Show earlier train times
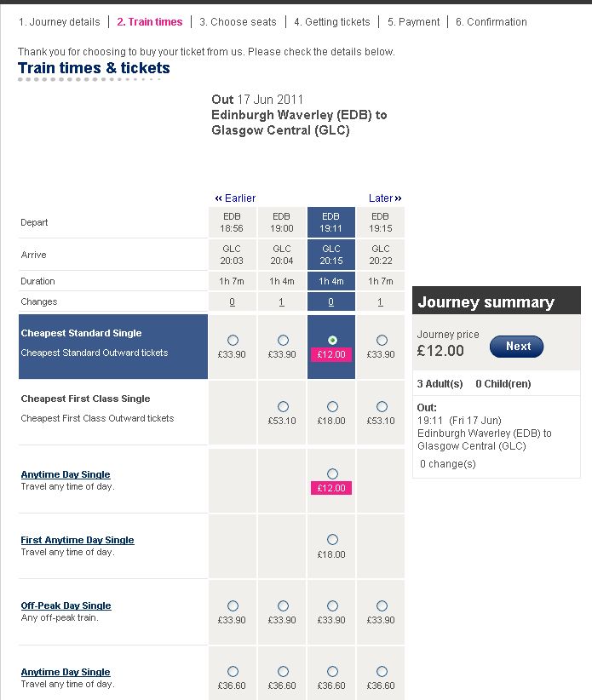The height and width of the screenshot is (700, 592). coord(235,198)
